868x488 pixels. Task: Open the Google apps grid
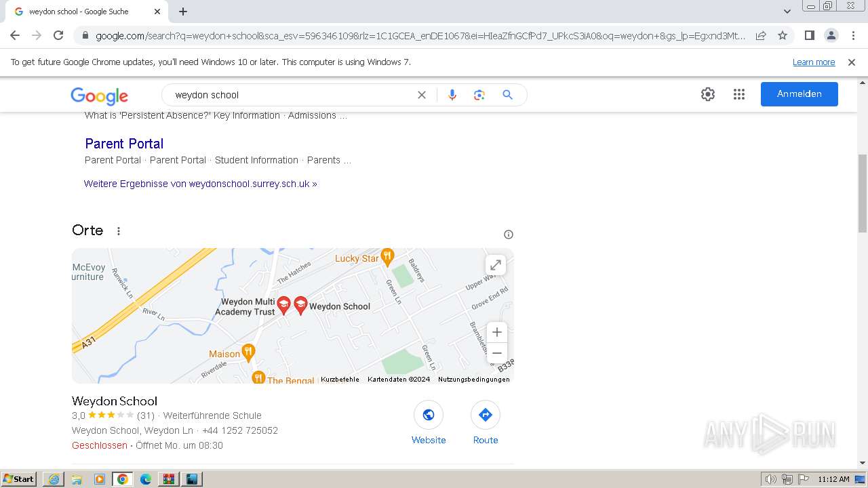pyautogui.click(x=739, y=94)
